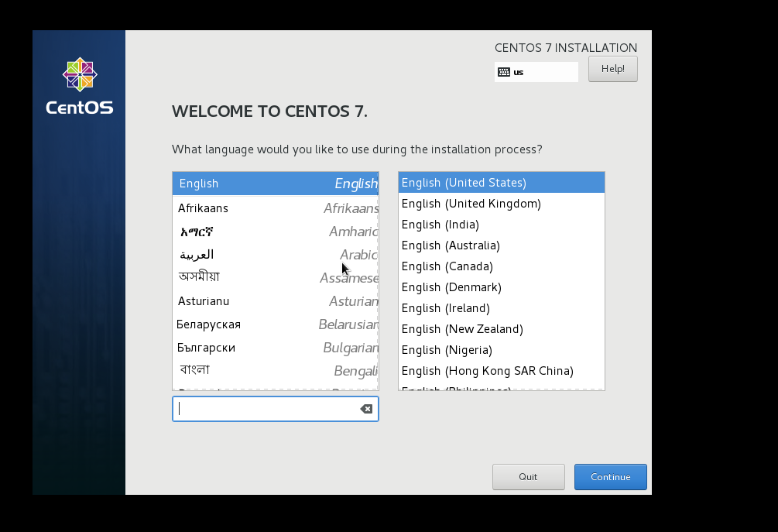Open the Help! panel

[x=612, y=68]
